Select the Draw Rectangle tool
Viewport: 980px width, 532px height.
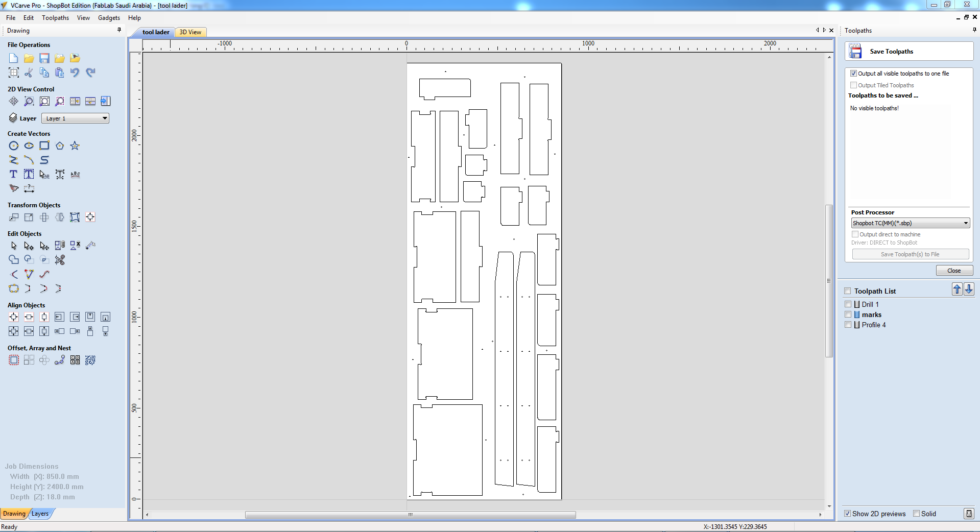coord(44,146)
